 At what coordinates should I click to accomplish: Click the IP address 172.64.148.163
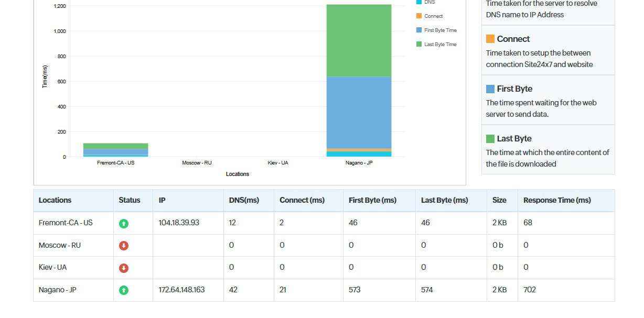(181, 290)
